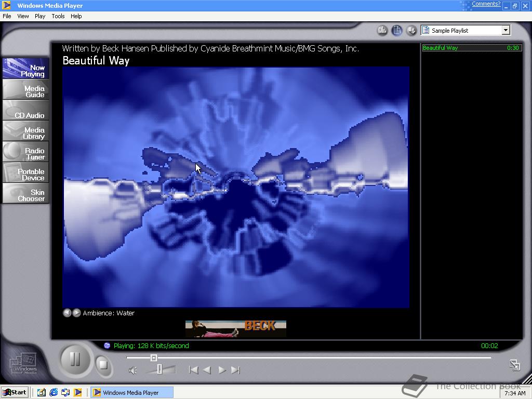
Task: Open the File menu
Action: coord(7,16)
